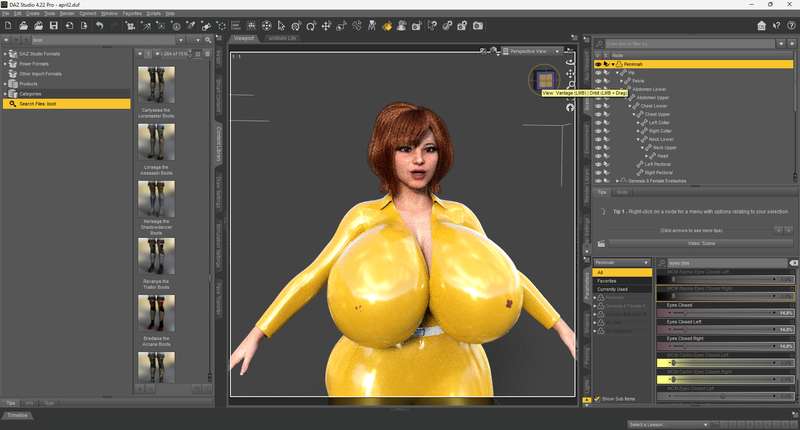
Task: Activate the Rotate tool icon
Action: (311, 26)
